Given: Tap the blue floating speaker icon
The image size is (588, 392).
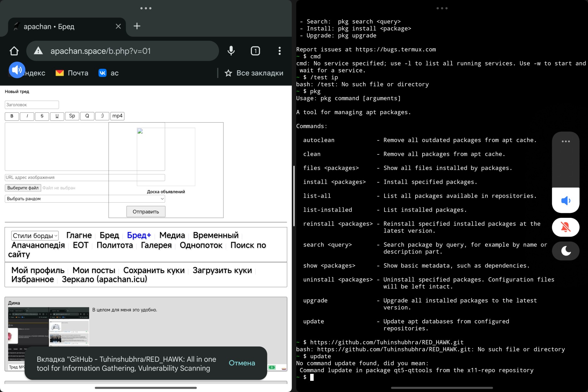Looking at the screenshot, I should point(17,70).
